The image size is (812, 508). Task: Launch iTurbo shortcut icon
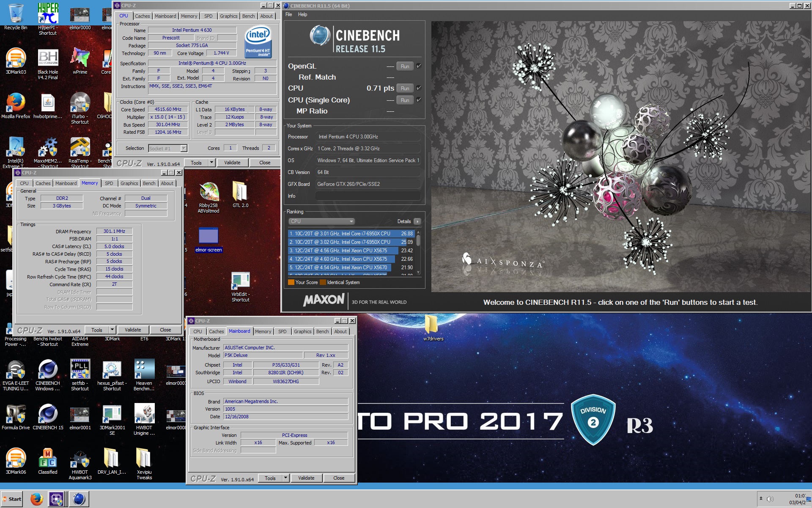pos(80,108)
